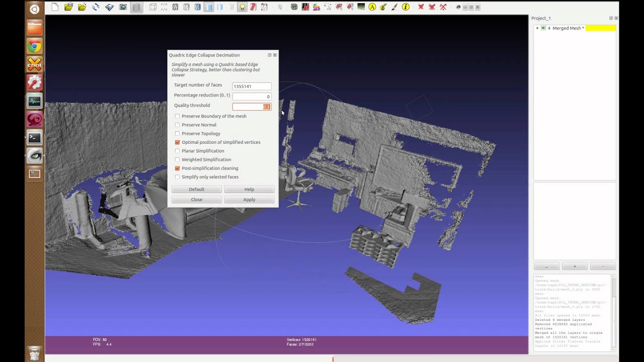644x362 pixels.
Task: Launch Chrome from the Ubuntu launcher
Action: pos(34,47)
